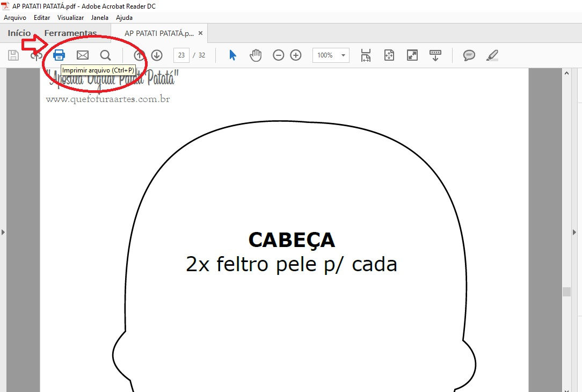The image size is (582, 392).
Task: Toggle full-screen reading mode
Action: point(412,55)
